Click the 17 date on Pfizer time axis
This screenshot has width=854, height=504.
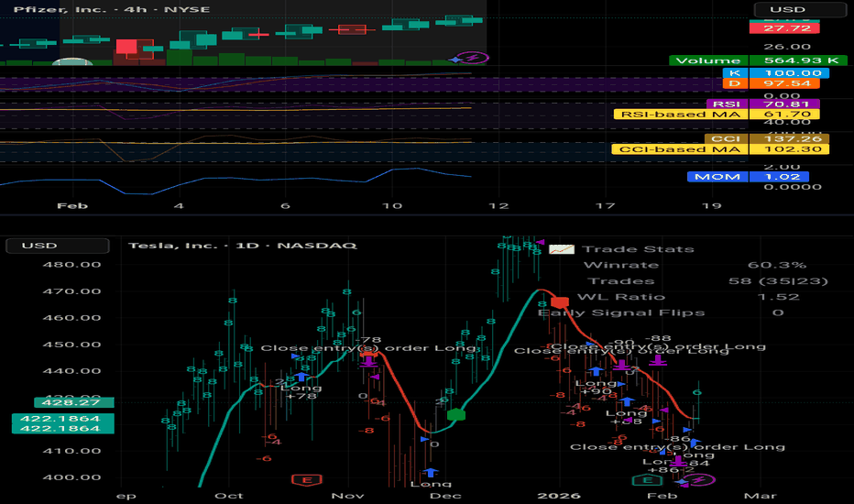point(605,206)
